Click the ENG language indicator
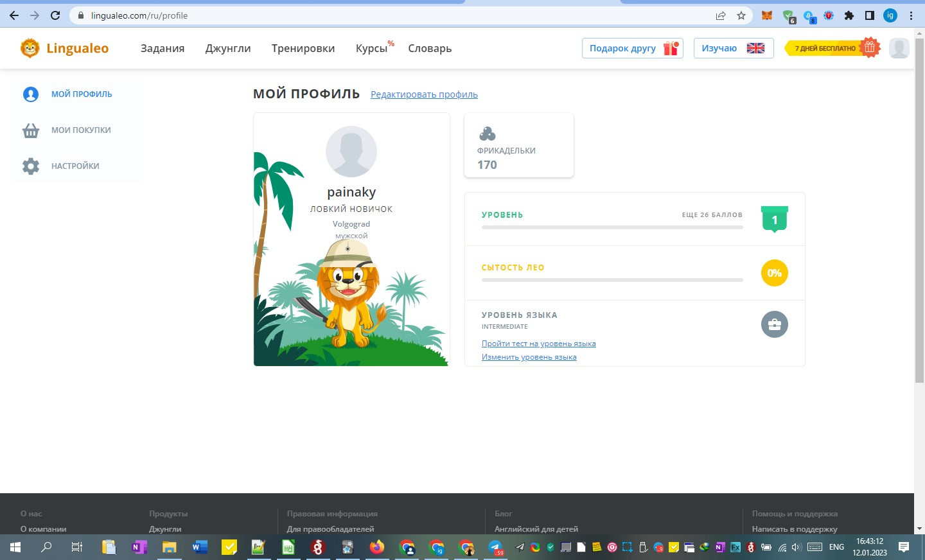This screenshot has height=560, width=925. 836,547
